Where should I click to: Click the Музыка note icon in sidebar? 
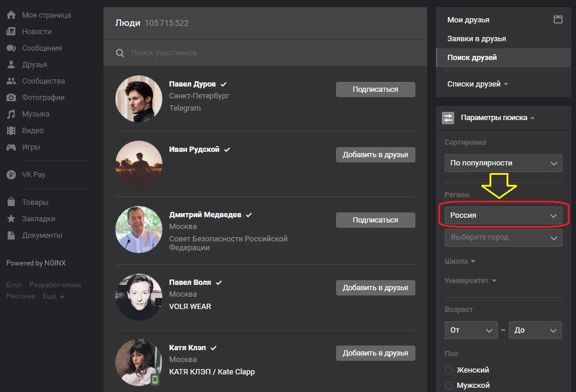(x=11, y=114)
